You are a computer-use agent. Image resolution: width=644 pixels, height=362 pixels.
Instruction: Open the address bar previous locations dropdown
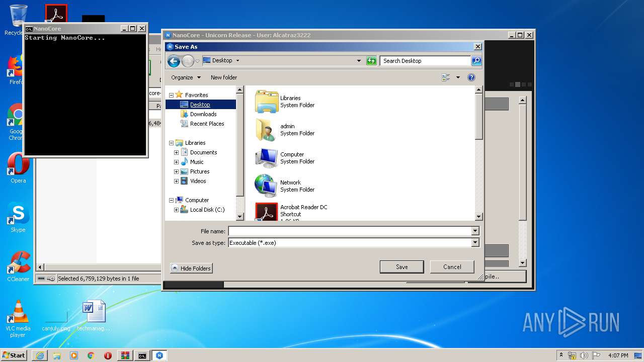(x=359, y=61)
